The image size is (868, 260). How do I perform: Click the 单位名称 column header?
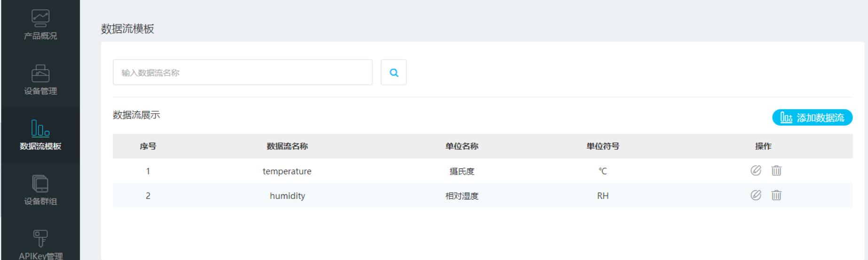462,146
